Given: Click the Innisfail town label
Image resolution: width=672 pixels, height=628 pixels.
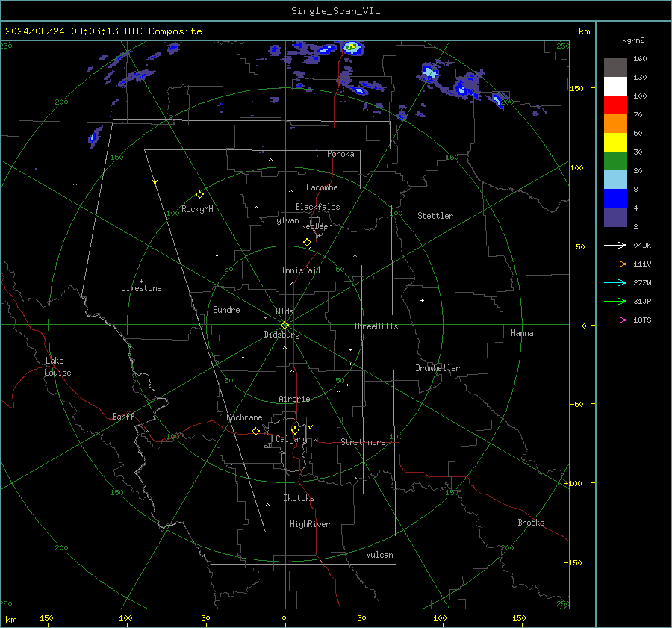Looking at the screenshot, I should [301, 270].
